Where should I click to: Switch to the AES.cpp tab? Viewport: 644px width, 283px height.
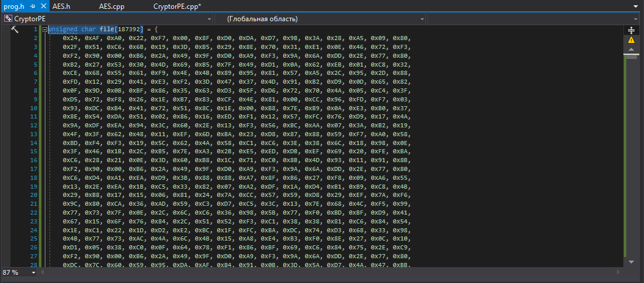tap(111, 6)
